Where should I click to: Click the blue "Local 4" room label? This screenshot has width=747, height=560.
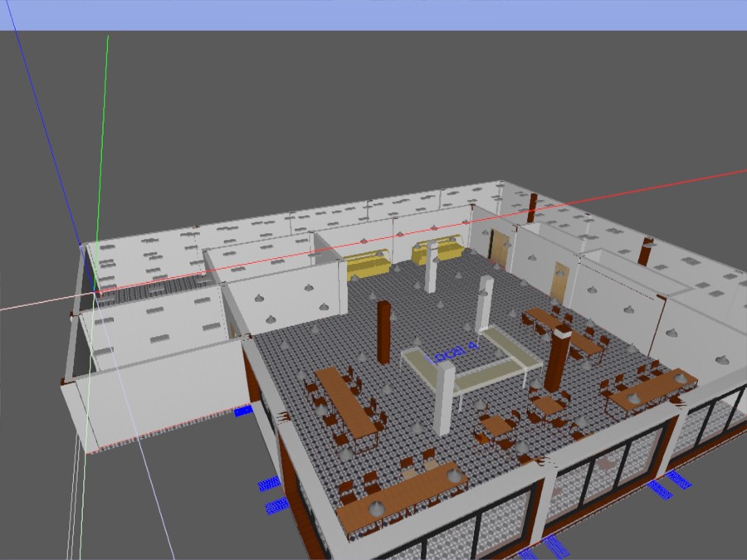(451, 353)
